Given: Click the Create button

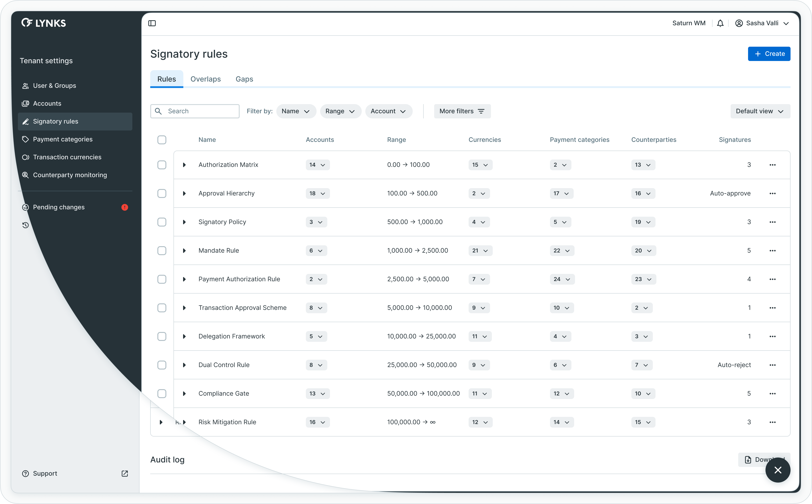Looking at the screenshot, I should tap(769, 54).
